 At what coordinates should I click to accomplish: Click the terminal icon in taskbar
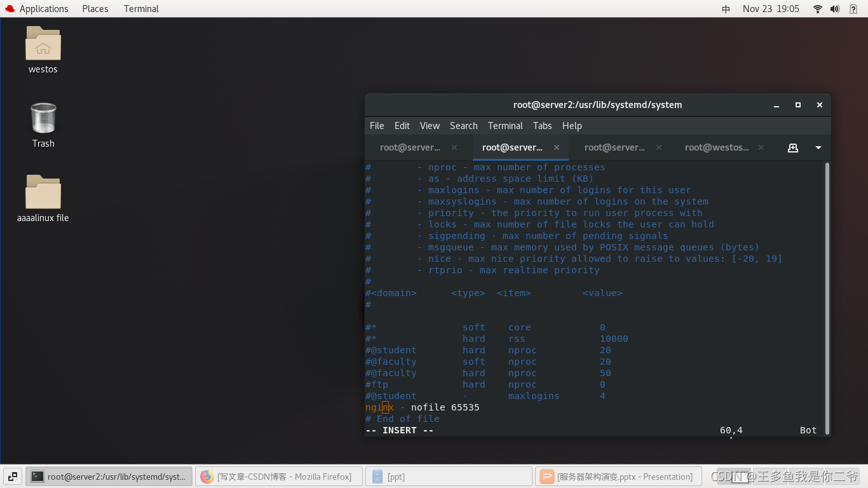coord(38,476)
